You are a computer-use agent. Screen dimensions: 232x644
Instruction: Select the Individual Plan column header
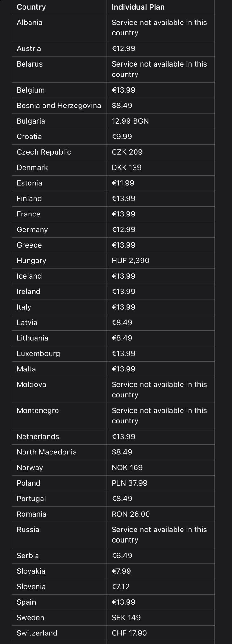[138, 7]
